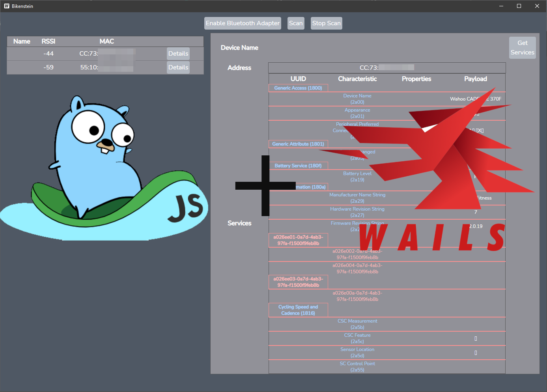Click the Payload column header
Image resolution: width=547 pixels, height=392 pixels.
476,79
